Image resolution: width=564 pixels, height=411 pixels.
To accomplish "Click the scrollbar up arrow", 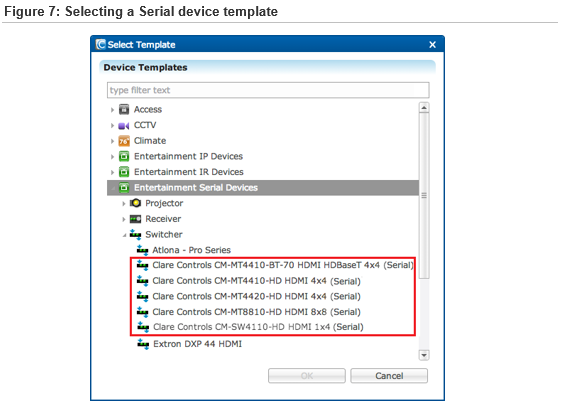I will pos(424,108).
